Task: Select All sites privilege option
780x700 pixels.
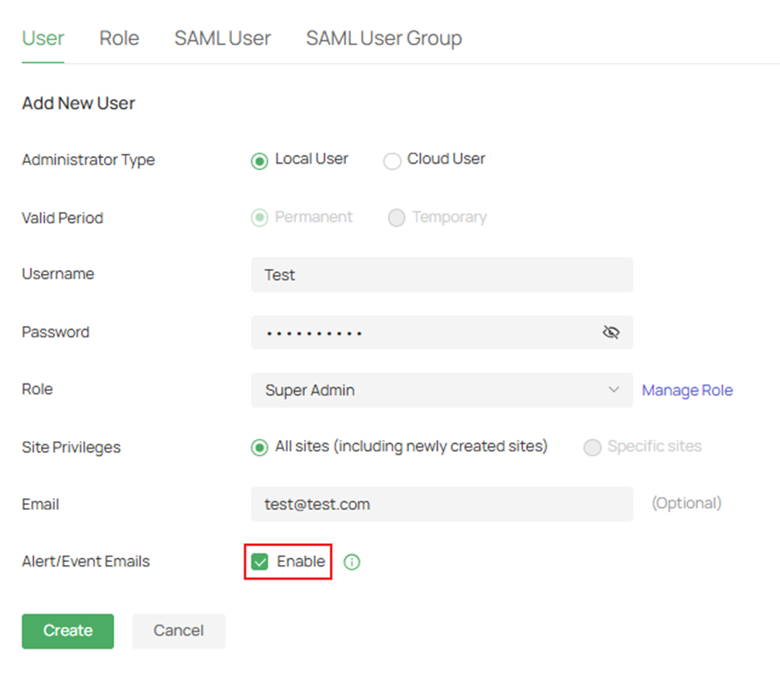Action: 259,447
